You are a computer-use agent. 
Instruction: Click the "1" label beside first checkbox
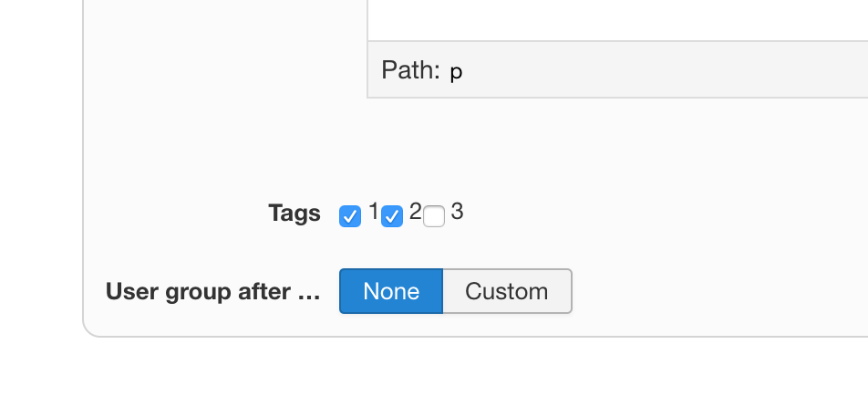374,213
